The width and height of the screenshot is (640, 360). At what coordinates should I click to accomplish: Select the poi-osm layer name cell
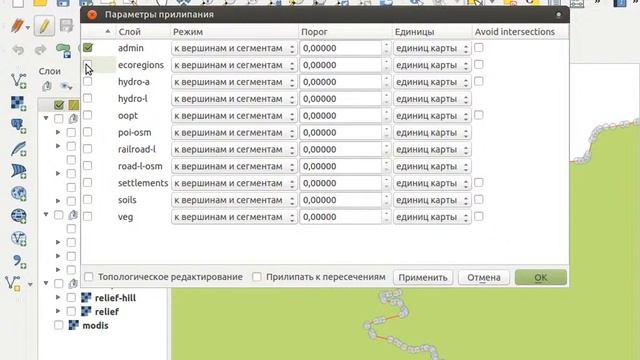tap(134, 133)
